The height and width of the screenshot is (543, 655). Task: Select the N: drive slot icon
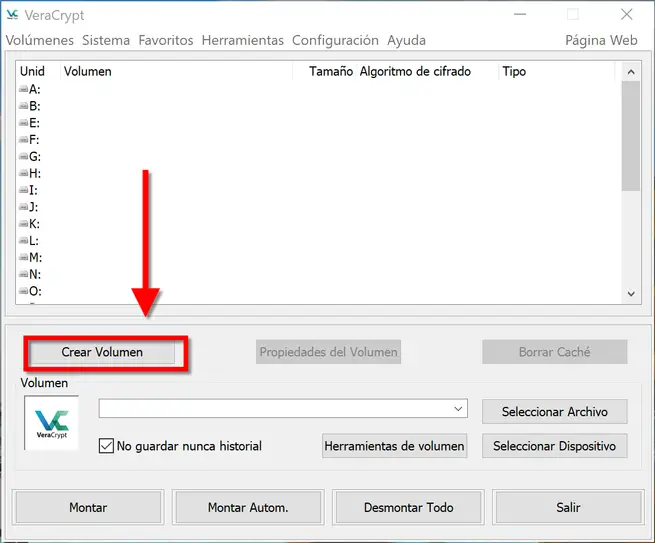(23, 274)
